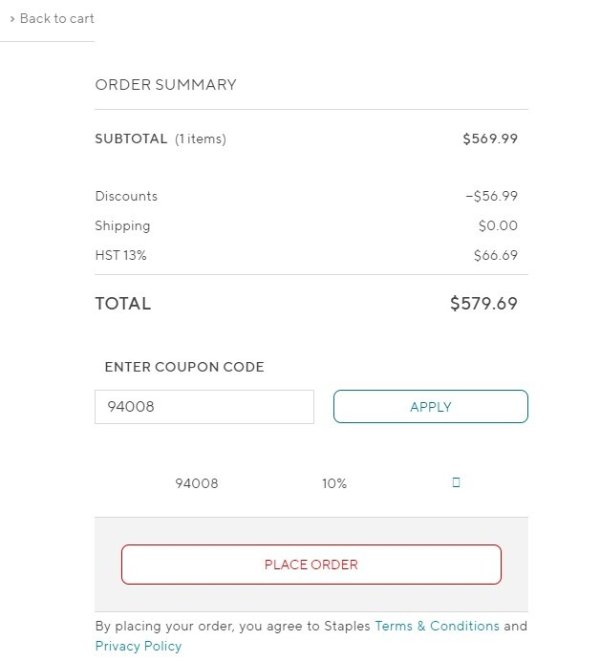Select the $66.69 tax amount
This screenshot has width=600, height=661.
[x=495, y=255]
